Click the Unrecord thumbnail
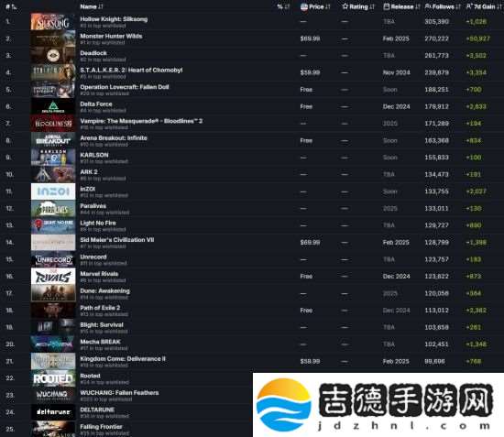 53,259
